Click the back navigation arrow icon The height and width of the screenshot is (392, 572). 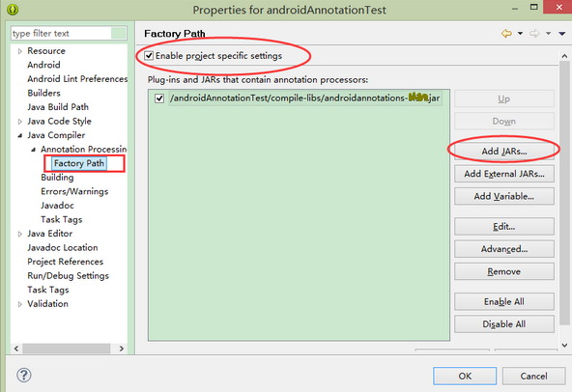(506, 34)
